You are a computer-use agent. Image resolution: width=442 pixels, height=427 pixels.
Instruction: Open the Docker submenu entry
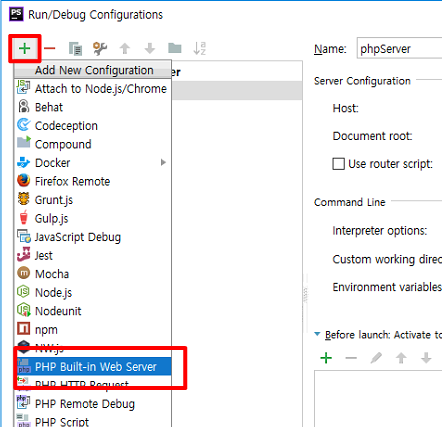coord(93,163)
